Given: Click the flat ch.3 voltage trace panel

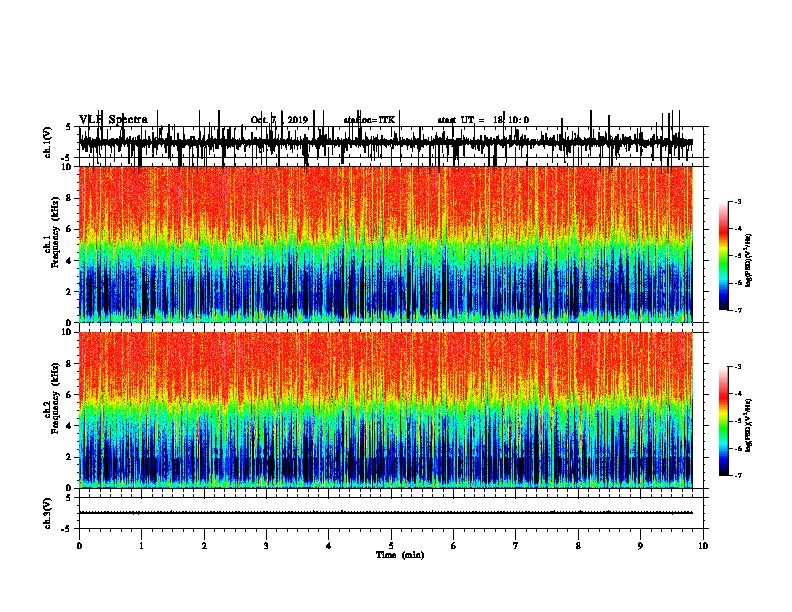Looking at the screenshot, I should click(x=390, y=513).
